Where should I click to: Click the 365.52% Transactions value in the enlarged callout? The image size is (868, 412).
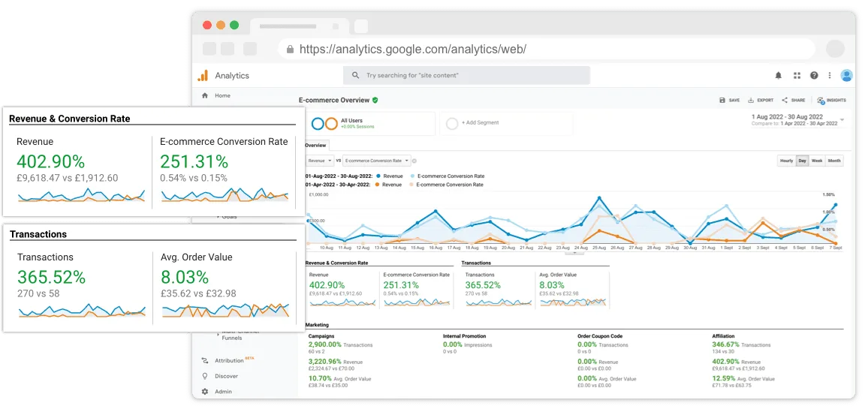(52, 277)
